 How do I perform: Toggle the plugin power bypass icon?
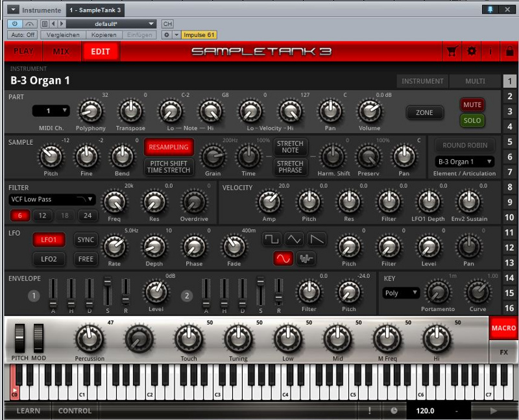click(x=14, y=24)
